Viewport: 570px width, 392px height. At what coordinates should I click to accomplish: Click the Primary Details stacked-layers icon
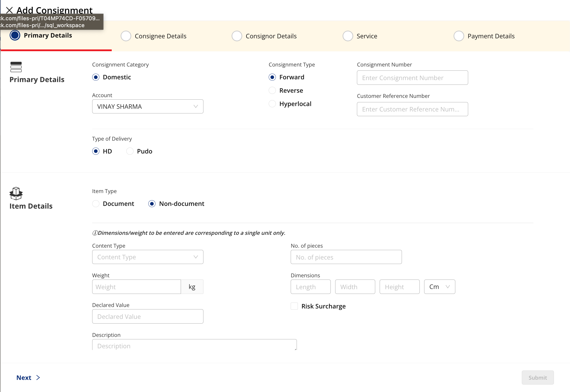point(16,67)
